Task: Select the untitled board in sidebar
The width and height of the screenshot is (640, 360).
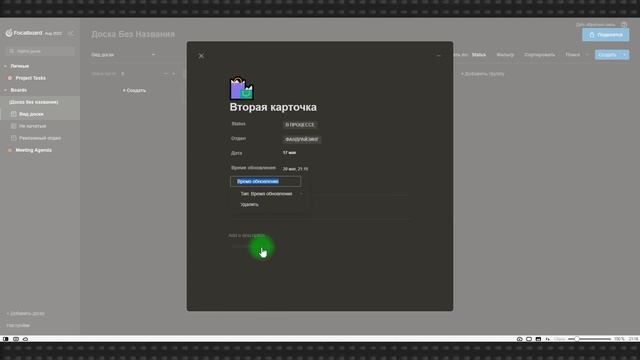Action: point(33,102)
